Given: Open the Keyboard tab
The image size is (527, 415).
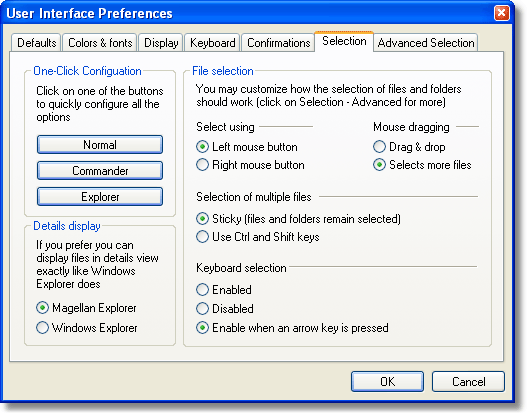Looking at the screenshot, I should [212, 43].
